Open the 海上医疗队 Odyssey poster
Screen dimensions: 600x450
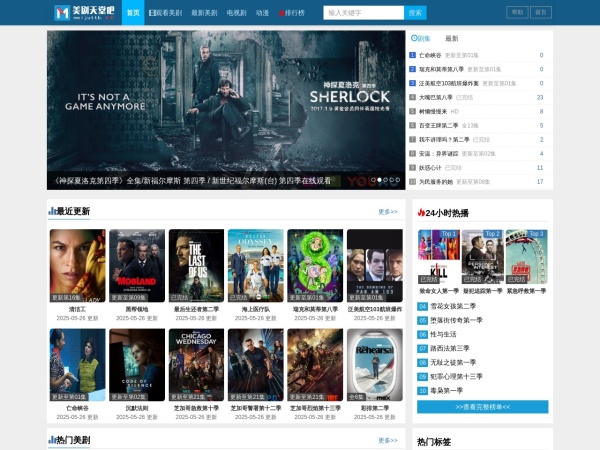(256, 266)
